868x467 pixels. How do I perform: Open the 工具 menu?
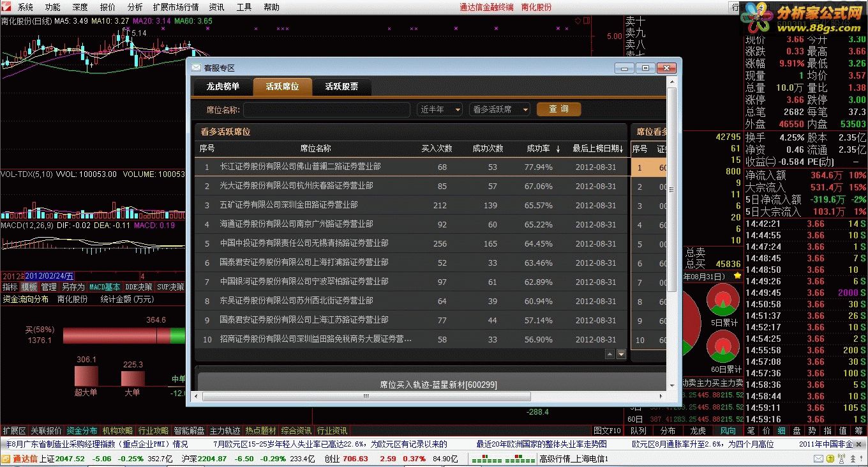tap(244, 7)
